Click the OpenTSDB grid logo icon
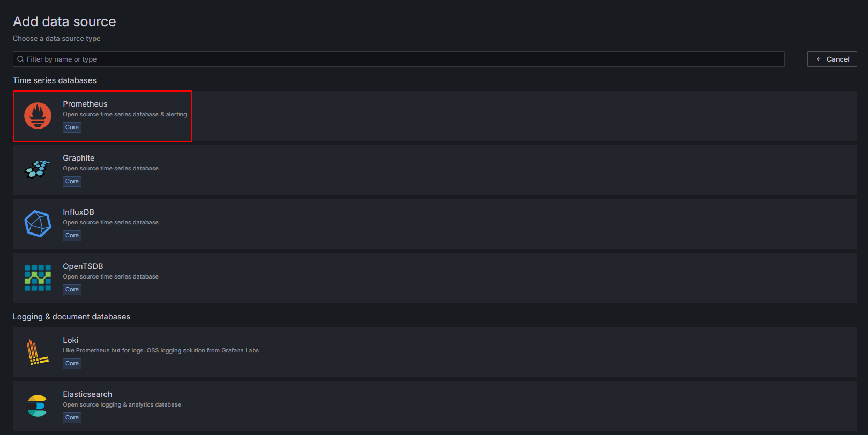 click(x=38, y=277)
